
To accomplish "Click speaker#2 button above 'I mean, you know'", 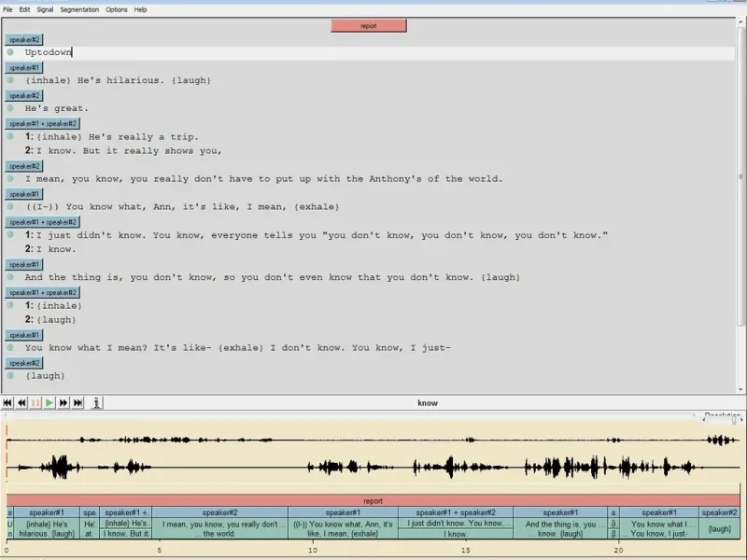I will [x=24, y=166].
